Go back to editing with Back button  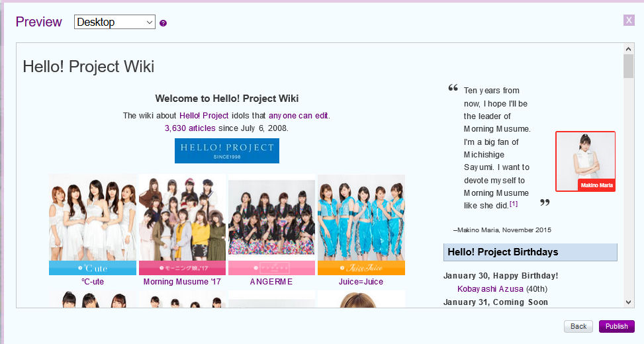click(x=578, y=326)
